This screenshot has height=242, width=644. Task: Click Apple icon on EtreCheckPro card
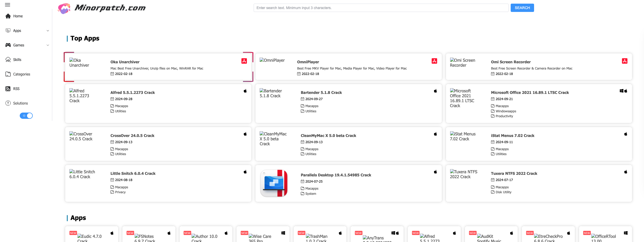click(x=569, y=233)
